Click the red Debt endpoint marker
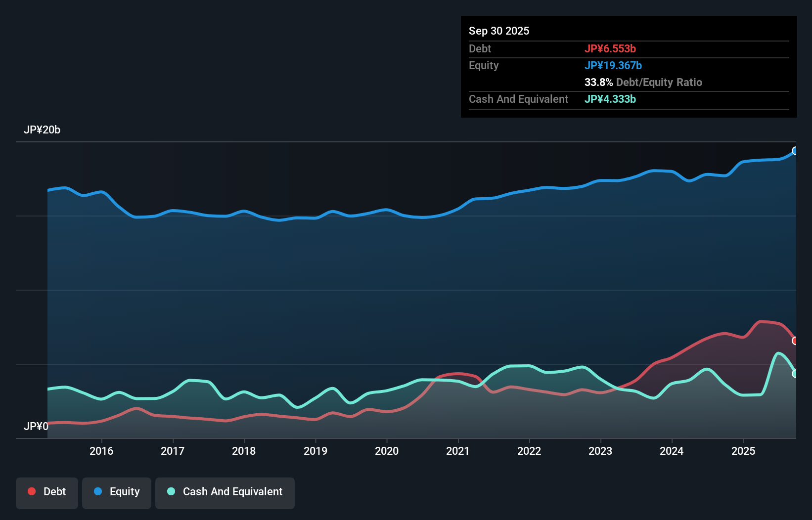The image size is (812, 520). [795, 341]
